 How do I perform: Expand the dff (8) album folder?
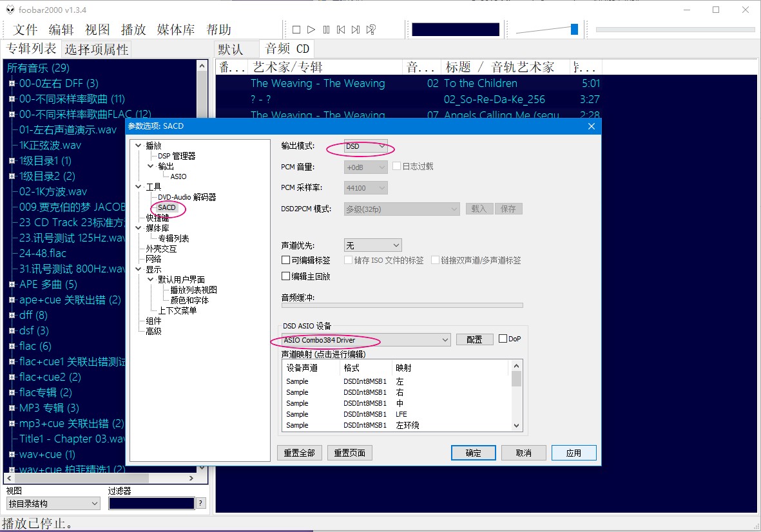12,315
